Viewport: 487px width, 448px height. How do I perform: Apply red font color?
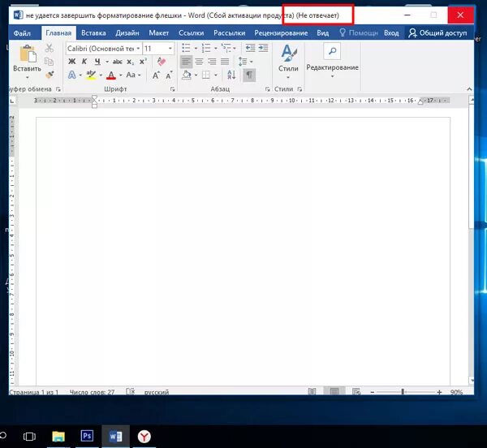click(x=111, y=75)
